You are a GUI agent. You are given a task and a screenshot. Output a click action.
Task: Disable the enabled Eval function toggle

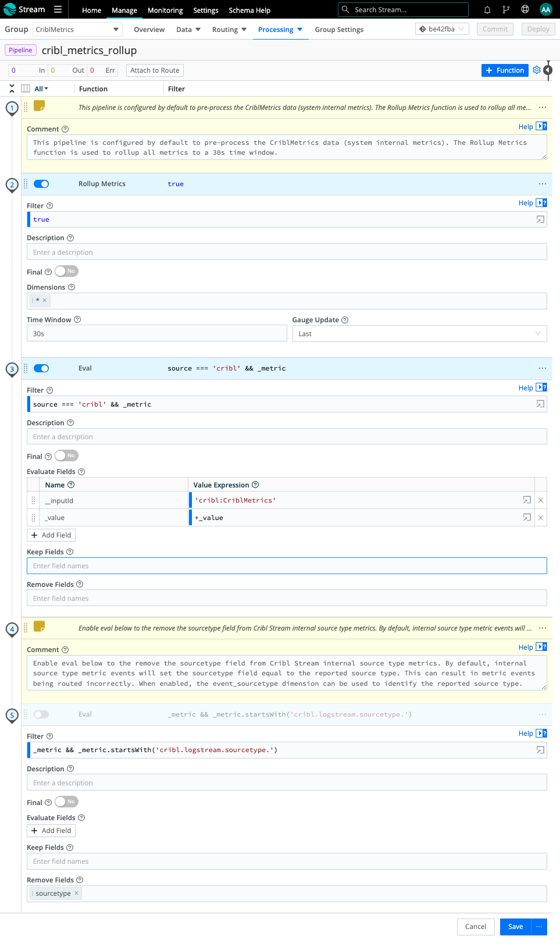pos(41,368)
